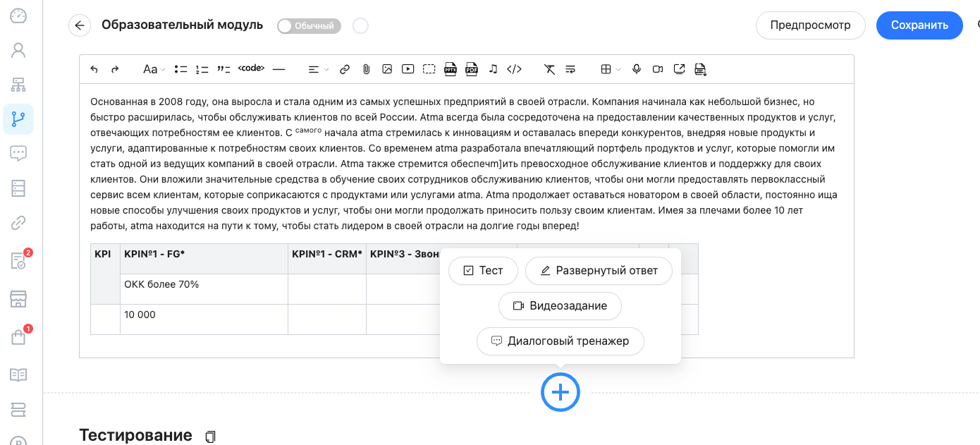Record audio with the microphone icon
This screenshot has height=445, width=980.
point(637,69)
